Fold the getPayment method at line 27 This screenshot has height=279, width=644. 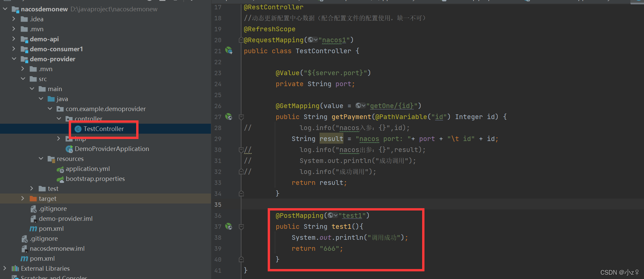point(241,117)
